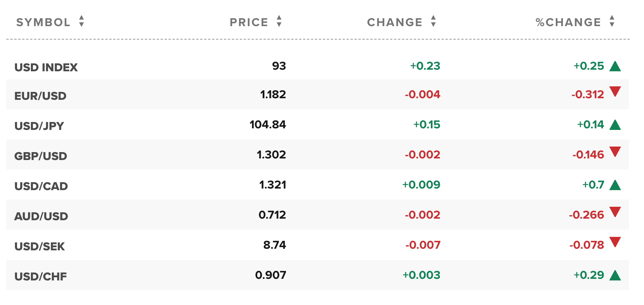Viewport: 644px width, 305px height.
Task: Click red down arrow for GBP/USD
Action: coord(615,152)
